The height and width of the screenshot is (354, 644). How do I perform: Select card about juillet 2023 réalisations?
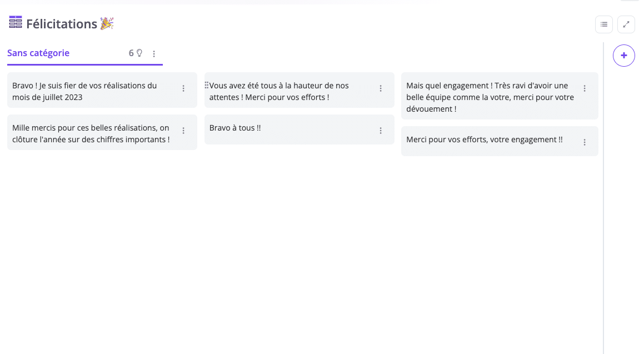point(84,91)
